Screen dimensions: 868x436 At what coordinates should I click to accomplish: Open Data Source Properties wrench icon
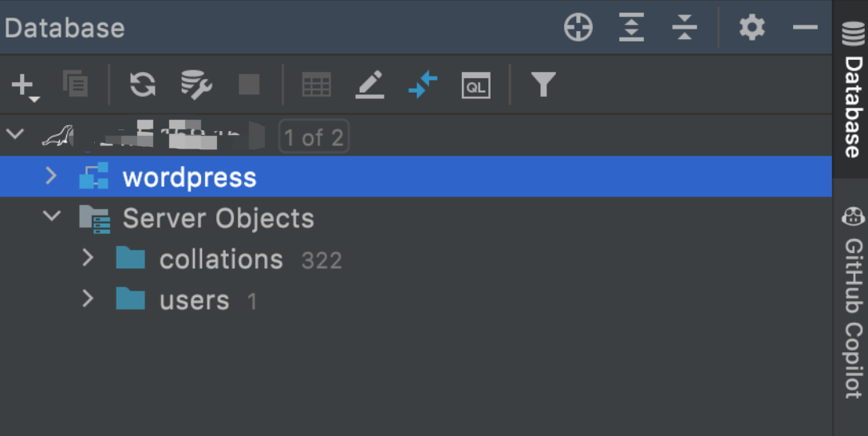point(196,84)
